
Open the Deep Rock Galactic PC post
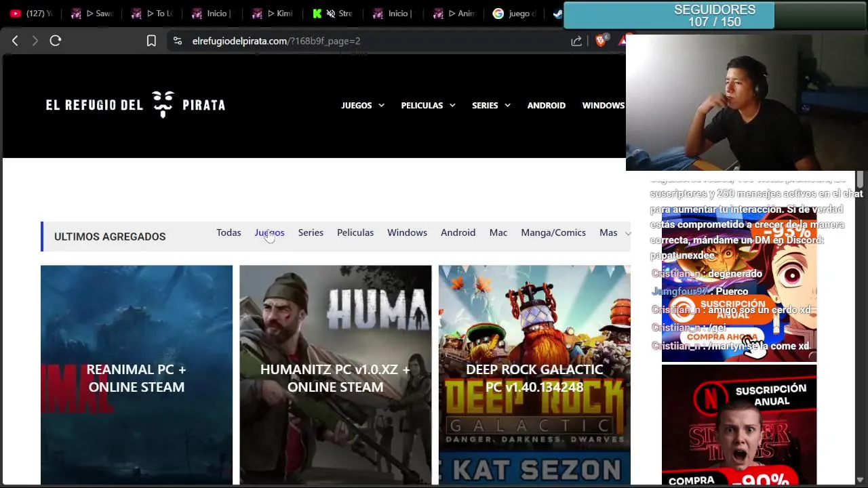(534, 375)
